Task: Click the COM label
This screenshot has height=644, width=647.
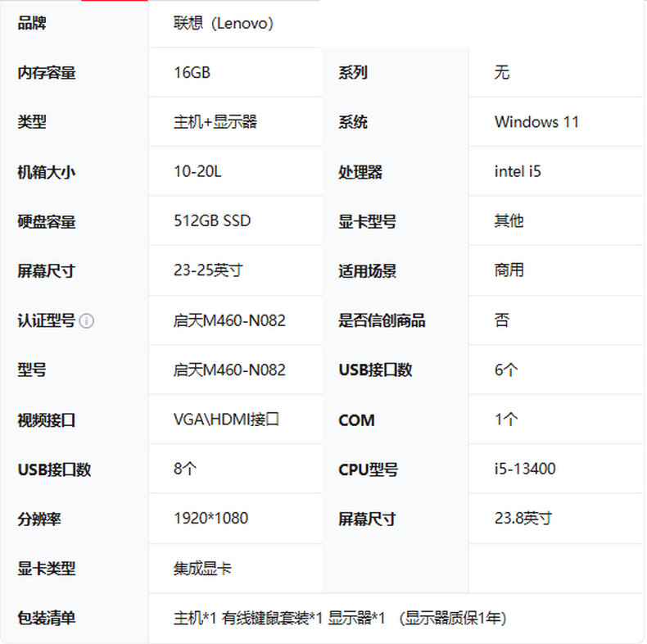Action: coord(356,420)
